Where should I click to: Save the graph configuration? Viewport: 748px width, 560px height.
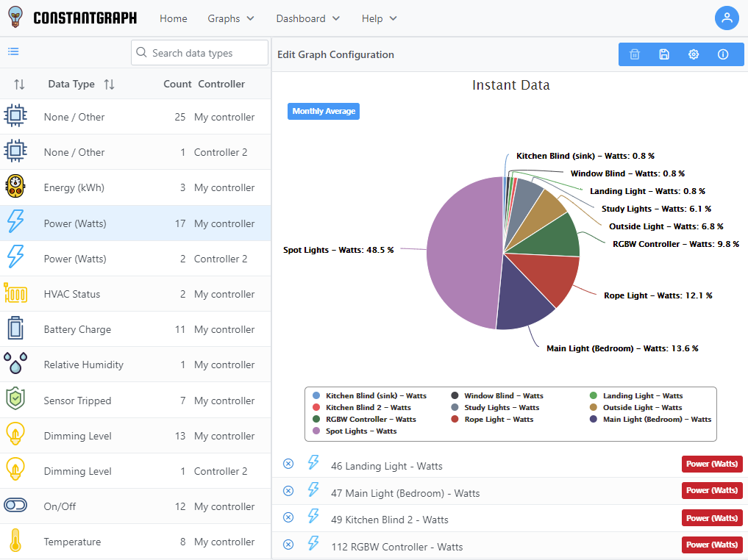[x=663, y=54]
